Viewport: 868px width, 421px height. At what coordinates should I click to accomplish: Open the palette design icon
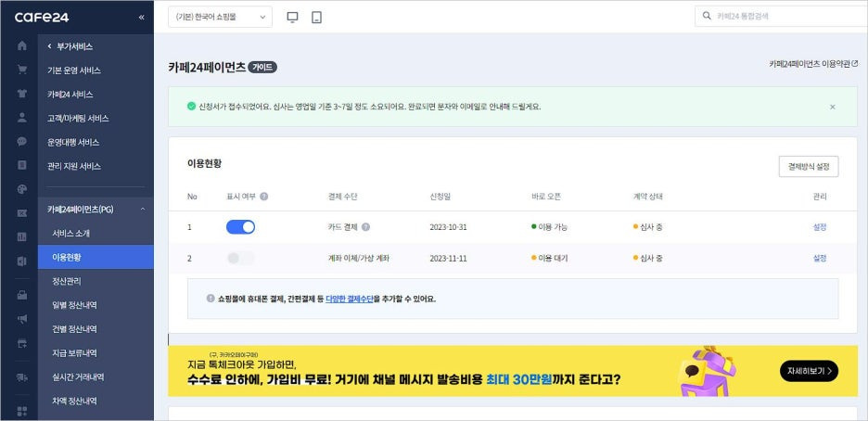(22, 189)
